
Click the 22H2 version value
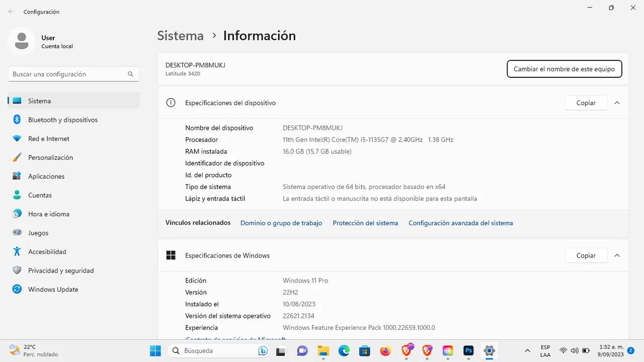(291, 292)
